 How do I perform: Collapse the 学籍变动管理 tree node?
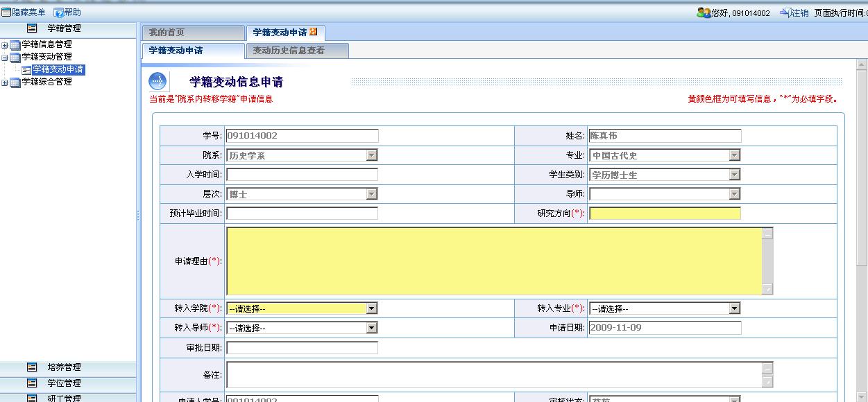(x=5, y=57)
